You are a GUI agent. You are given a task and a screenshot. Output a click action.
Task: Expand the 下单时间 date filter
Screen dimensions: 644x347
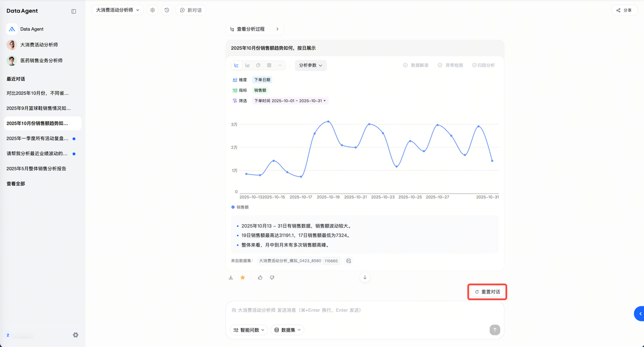tap(290, 101)
